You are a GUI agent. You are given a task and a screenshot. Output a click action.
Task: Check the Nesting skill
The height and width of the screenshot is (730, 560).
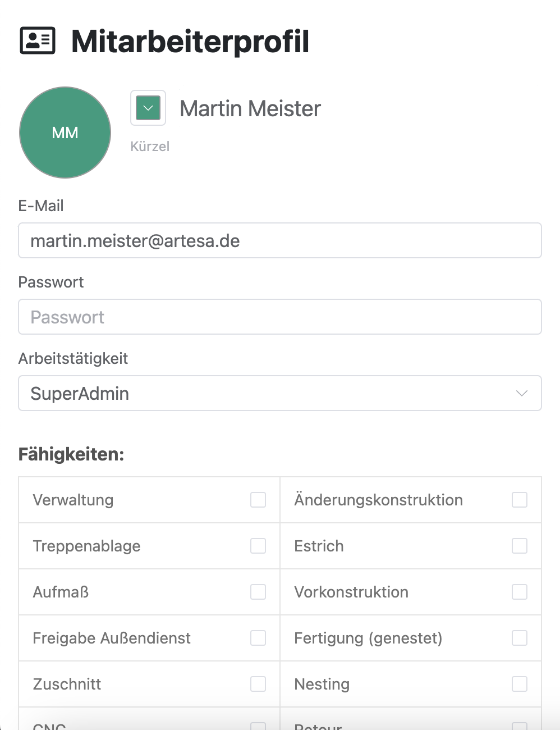coord(520,683)
